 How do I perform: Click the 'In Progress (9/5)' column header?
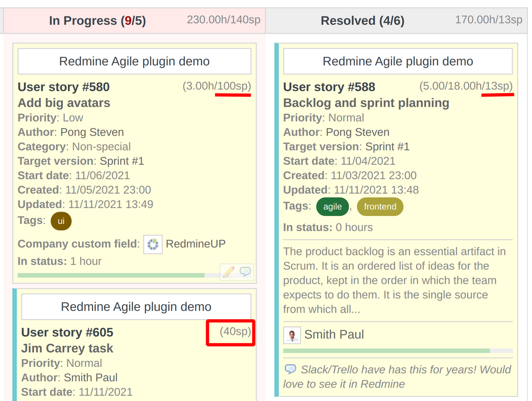pyautogui.click(x=97, y=20)
